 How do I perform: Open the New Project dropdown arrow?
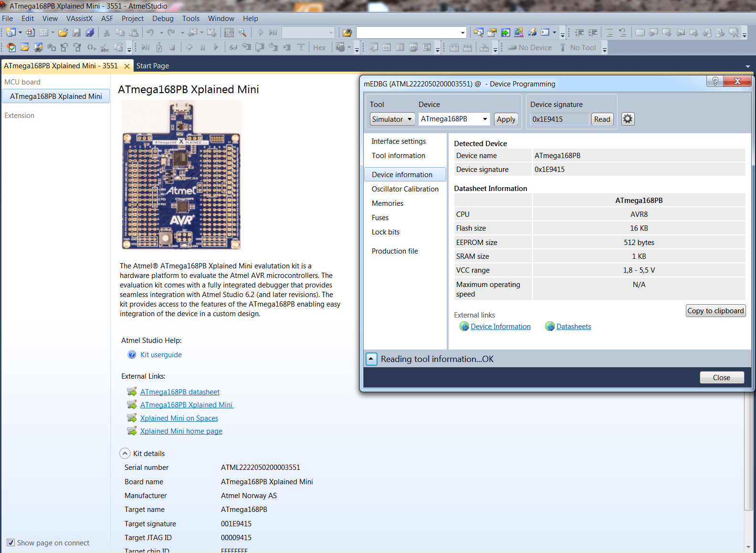20,32
